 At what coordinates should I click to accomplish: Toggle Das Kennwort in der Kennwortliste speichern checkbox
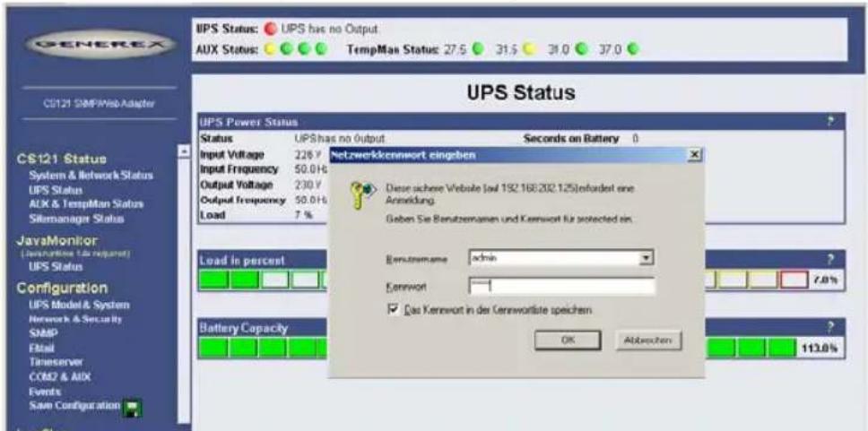(391, 311)
